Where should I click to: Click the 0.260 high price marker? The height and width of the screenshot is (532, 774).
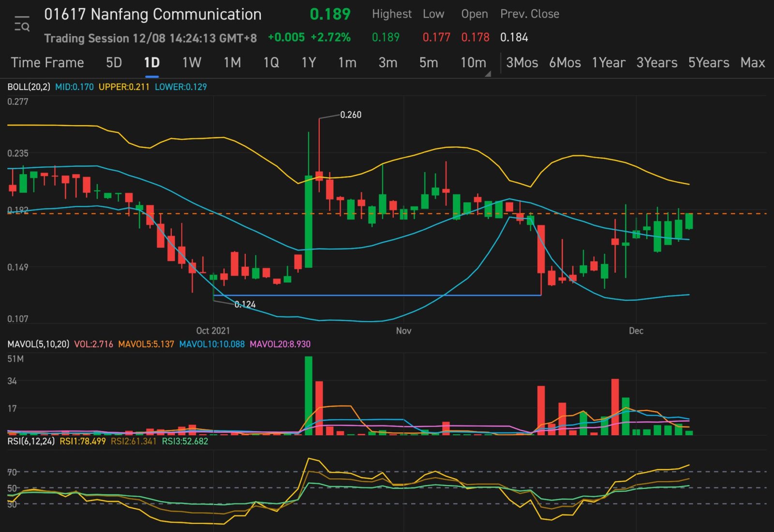[x=351, y=115]
